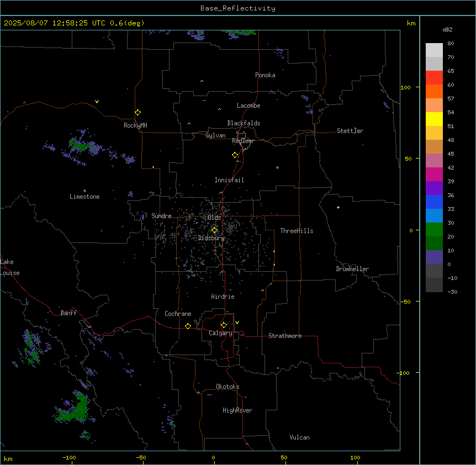Image resolution: width=476 pixels, height=465 pixels.
Task: Click the Limestone label
Action: (84, 197)
